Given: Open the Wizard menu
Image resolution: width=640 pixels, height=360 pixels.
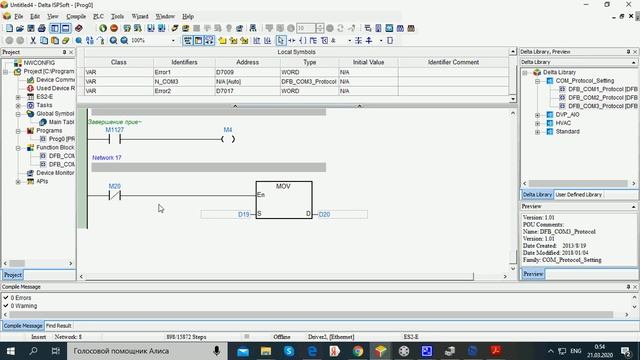Looking at the screenshot, I should (x=140, y=16).
